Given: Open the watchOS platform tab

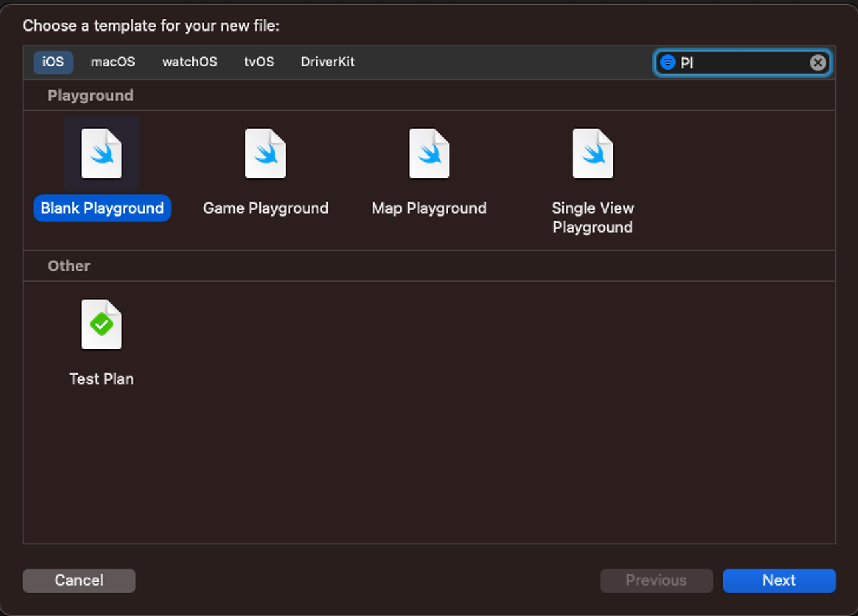Looking at the screenshot, I should pos(190,62).
